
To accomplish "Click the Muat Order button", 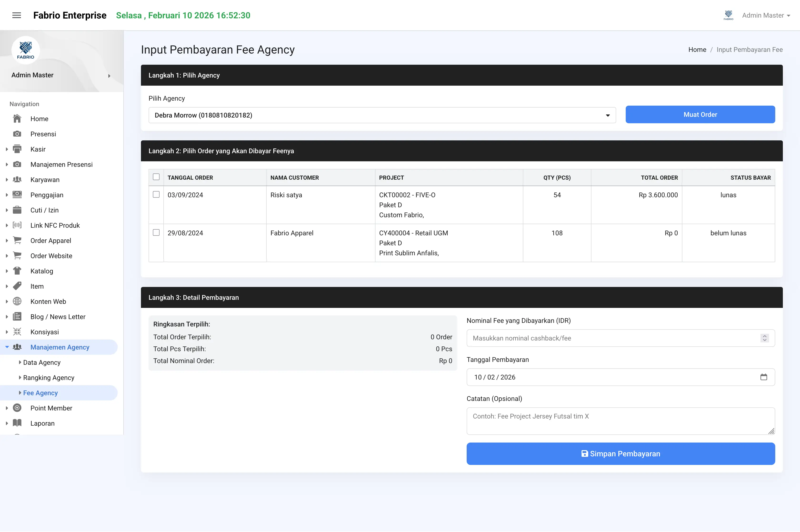I will click(x=700, y=115).
